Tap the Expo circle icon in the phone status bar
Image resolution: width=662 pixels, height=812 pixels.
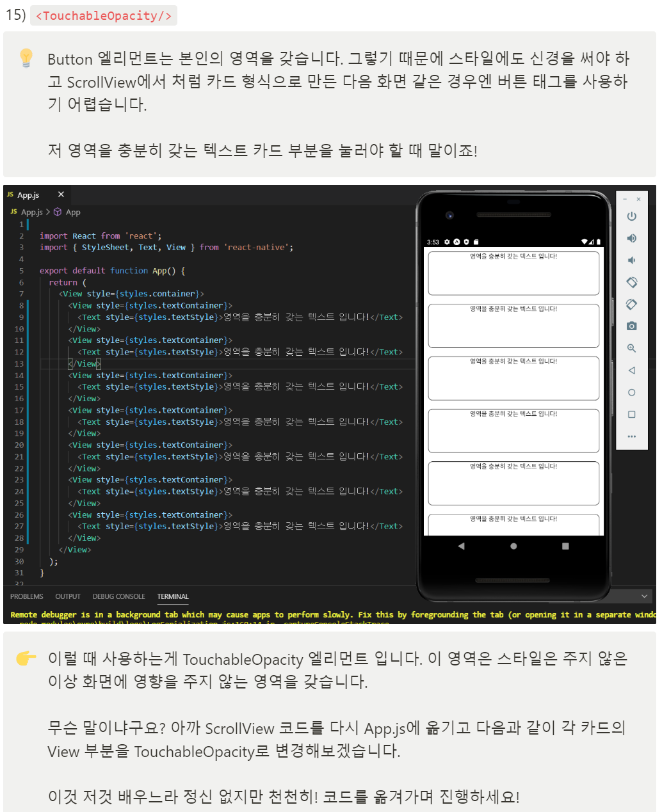(456, 242)
